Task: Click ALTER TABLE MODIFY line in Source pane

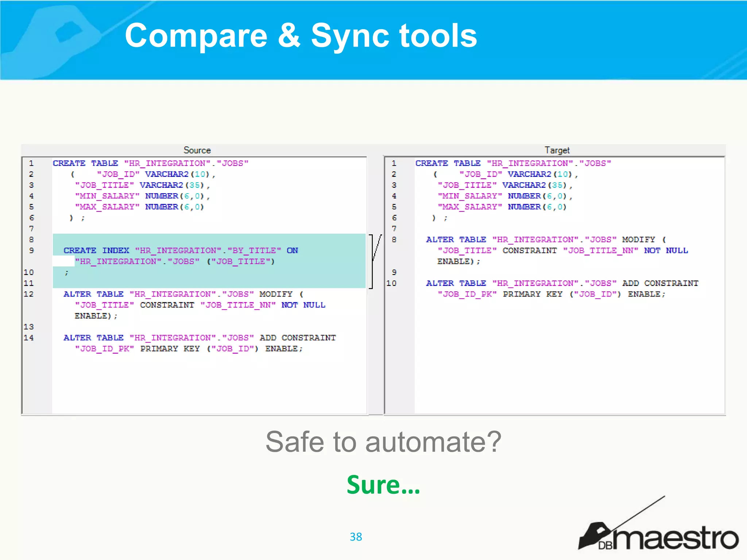Action: click(183, 294)
